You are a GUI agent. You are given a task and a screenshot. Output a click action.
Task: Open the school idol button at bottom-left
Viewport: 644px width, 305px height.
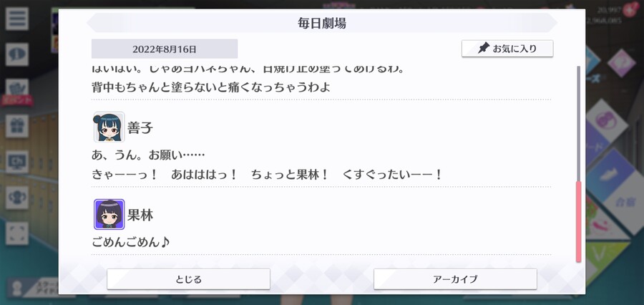[34, 287]
